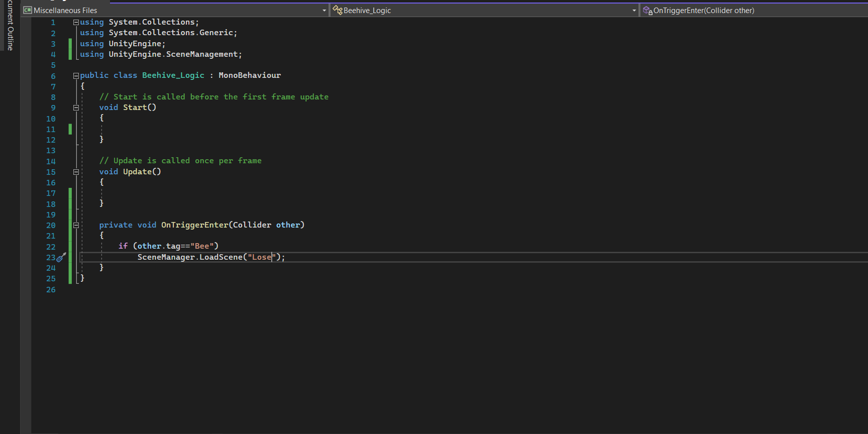Image resolution: width=868 pixels, height=434 pixels.
Task: Collapse the Beehive_Logic class block
Action: (76, 76)
